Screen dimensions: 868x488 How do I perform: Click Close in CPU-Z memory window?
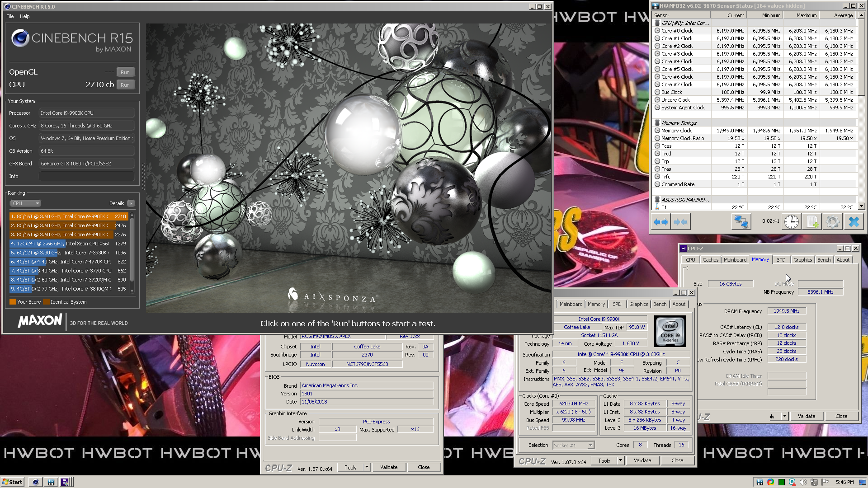click(841, 416)
